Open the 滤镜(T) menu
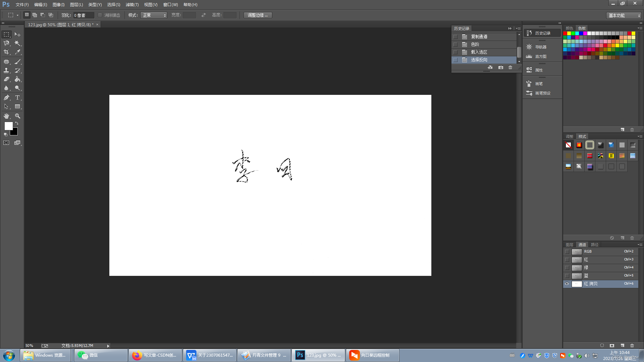The height and width of the screenshot is (362, 644). pyautogui.click(x=132, y=5)
